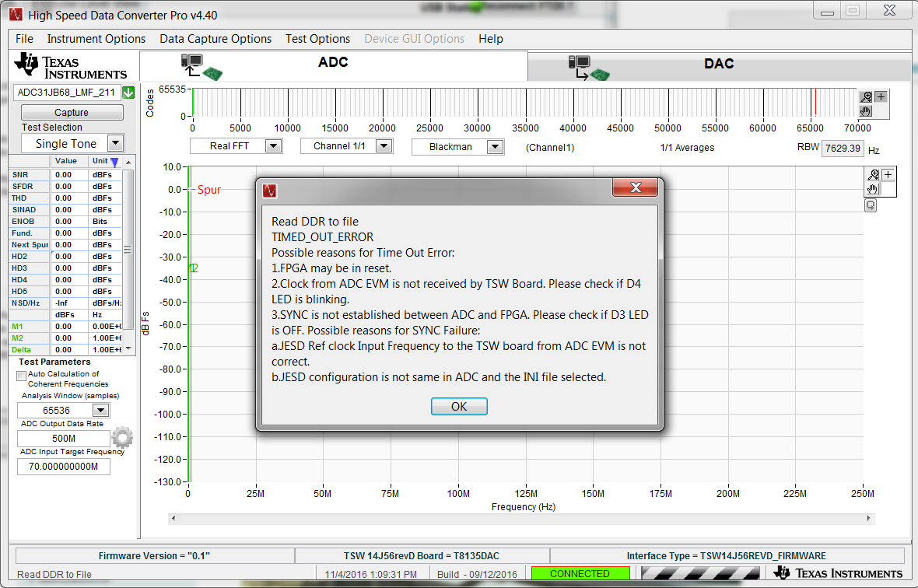Click the Firmware Version status text

(x=154, y=556)
